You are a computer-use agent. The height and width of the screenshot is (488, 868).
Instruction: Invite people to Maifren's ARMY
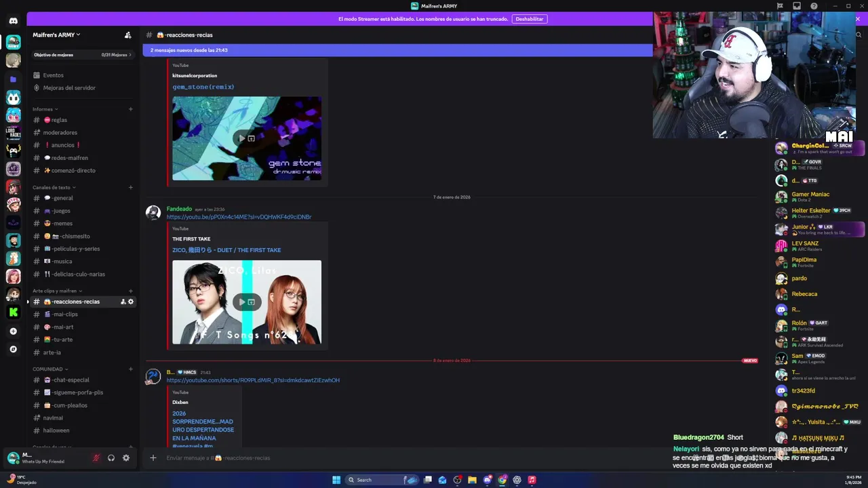point(127,35)
